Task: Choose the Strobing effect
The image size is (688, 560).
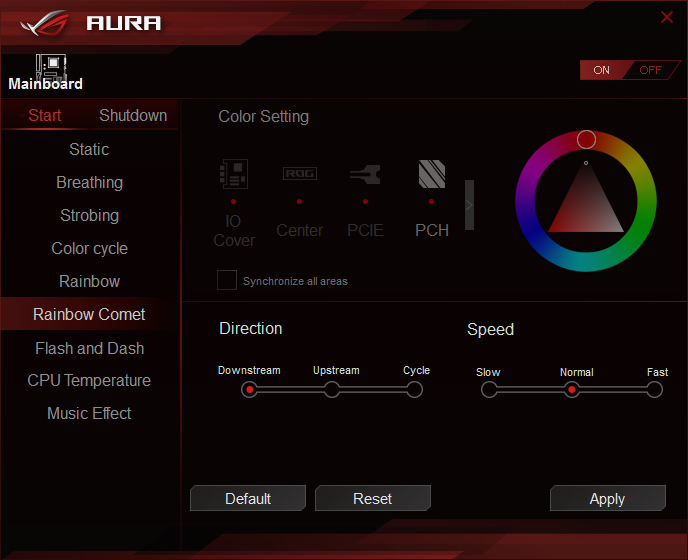Action: point(89,215)
